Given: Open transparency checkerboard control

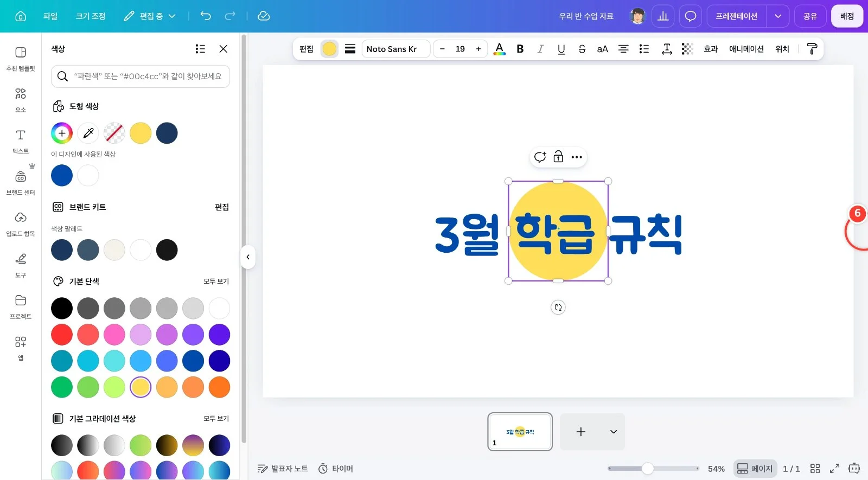Looking at the screenshot, I should click(x=687, y=49).
